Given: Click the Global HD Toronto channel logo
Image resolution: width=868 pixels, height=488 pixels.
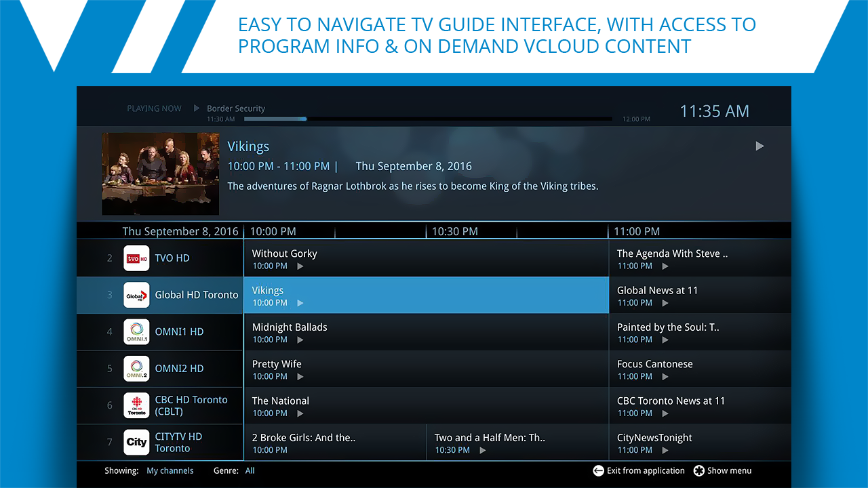Looking at the screenshot, I should point(136,295).
